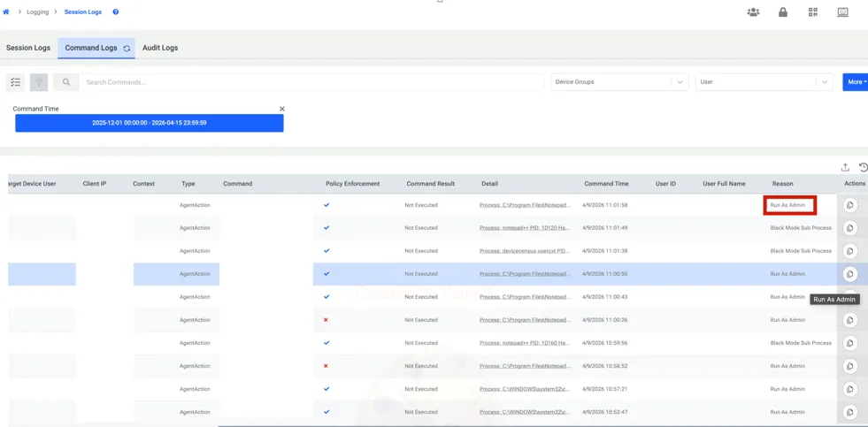Image resolution: width=868 pixels, height=427 pixels.
Task: Open detail link in highlighted 11:00:55 row
Action: (x=525, y=274)
